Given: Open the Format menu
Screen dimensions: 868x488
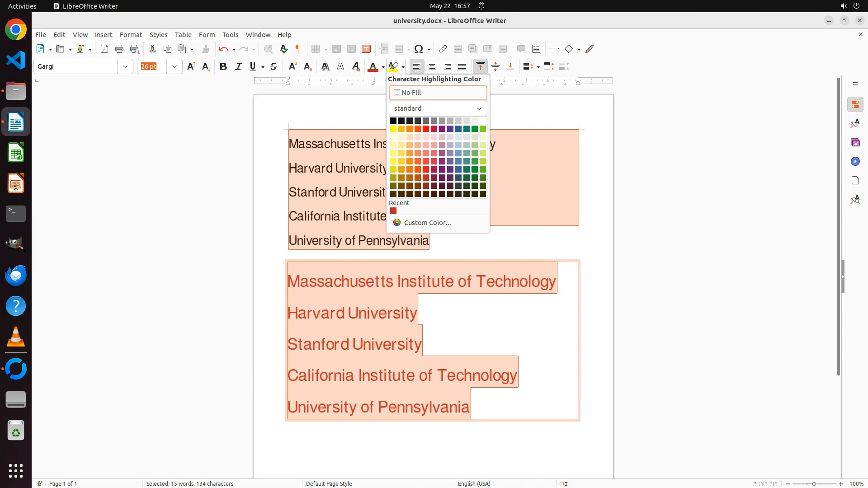Looking at the screenshot, I should [131, 35].
